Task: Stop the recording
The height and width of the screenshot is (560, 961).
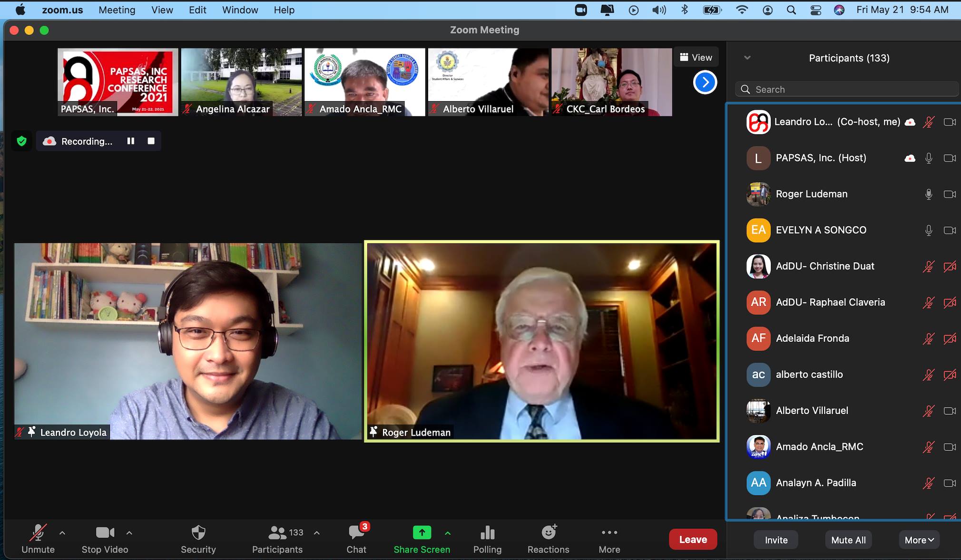Action: click(151, 141)
